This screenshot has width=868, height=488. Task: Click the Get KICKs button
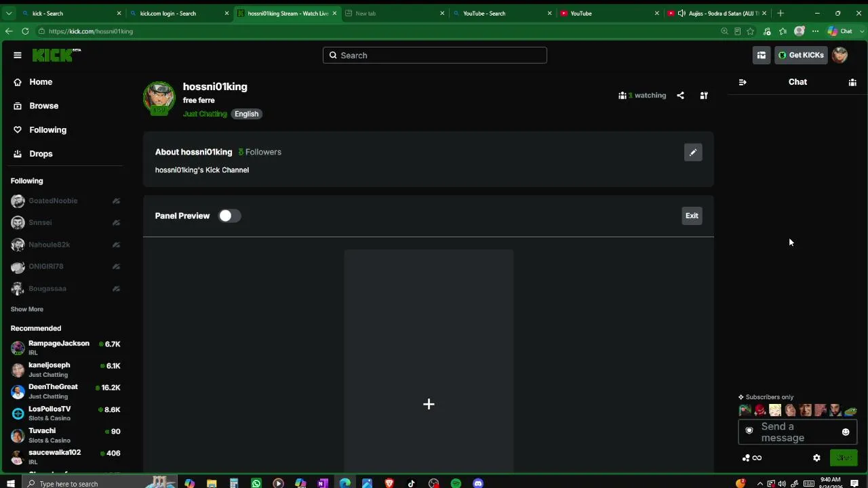(801, 56)
